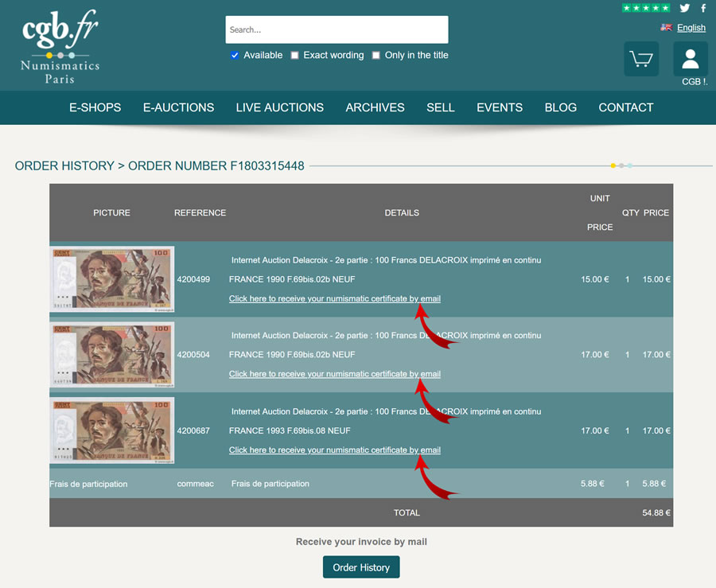The height and width of the screenshot is (588, 716).
Task: Click Receive your invoice by mail
Action: tap(361, 542)
